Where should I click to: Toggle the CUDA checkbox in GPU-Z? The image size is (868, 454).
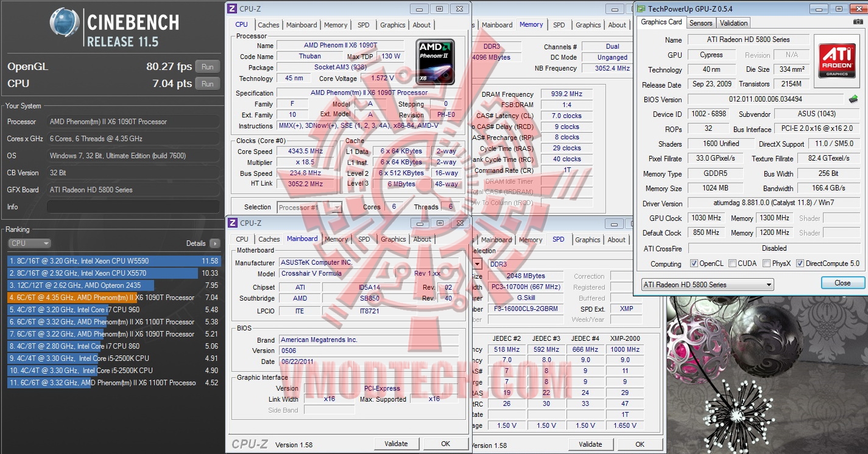(732, 264)
